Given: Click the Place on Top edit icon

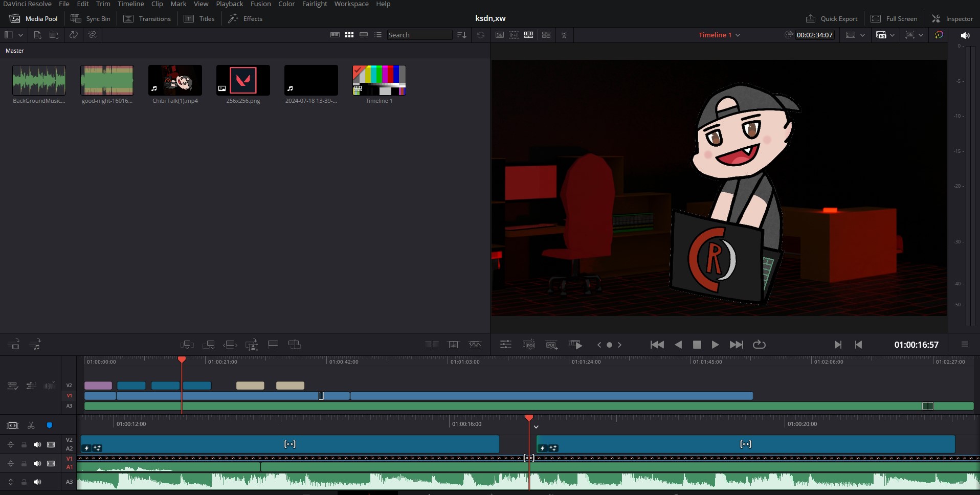Looking at the screenshot, I should pyautogui.click(x=273, y=345).
